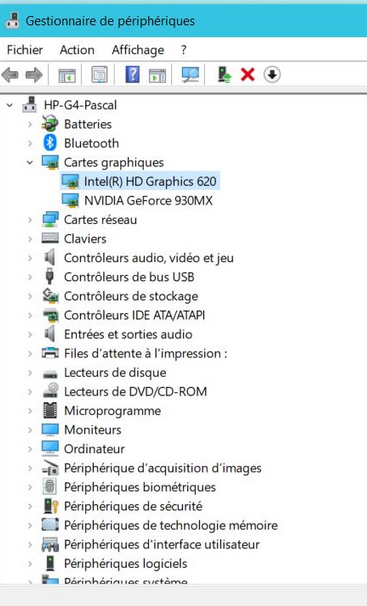The height and width of the screenshot is (606, 367).
Task: Collapse the HP-G4-Pascal root node
Action: point(10,105)
